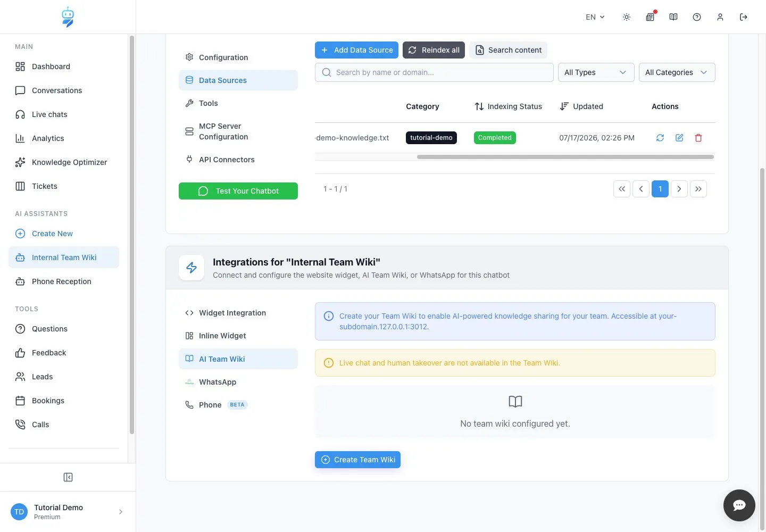Switch to Configuration tab

[x=238, y=57]
